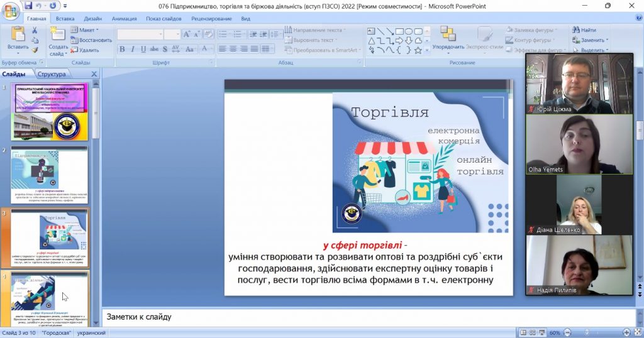This screenshot has height=338, width=644.
Task: Click the Восстановить button
Action: point(91,40)
